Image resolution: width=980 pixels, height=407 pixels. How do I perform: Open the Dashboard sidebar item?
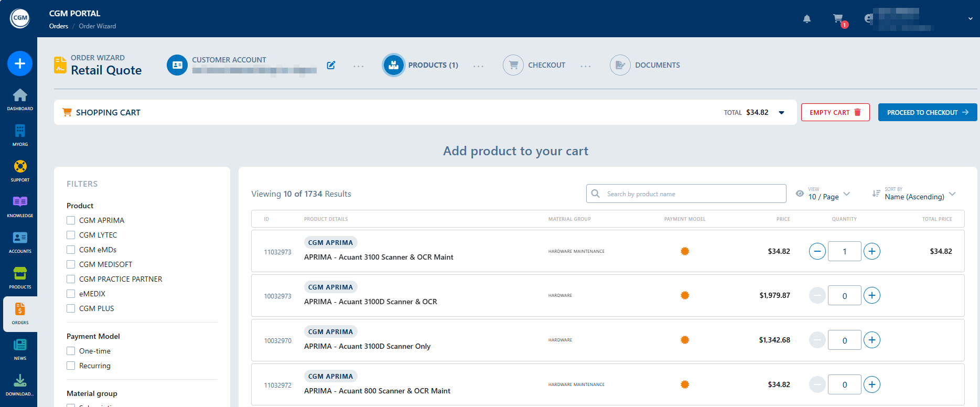20,99
